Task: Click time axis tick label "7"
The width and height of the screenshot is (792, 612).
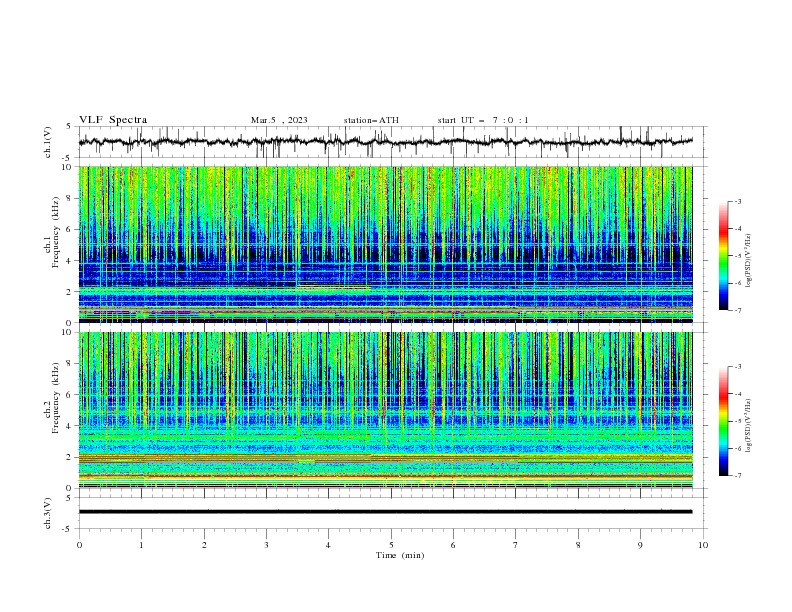Action: pos(516,545)
